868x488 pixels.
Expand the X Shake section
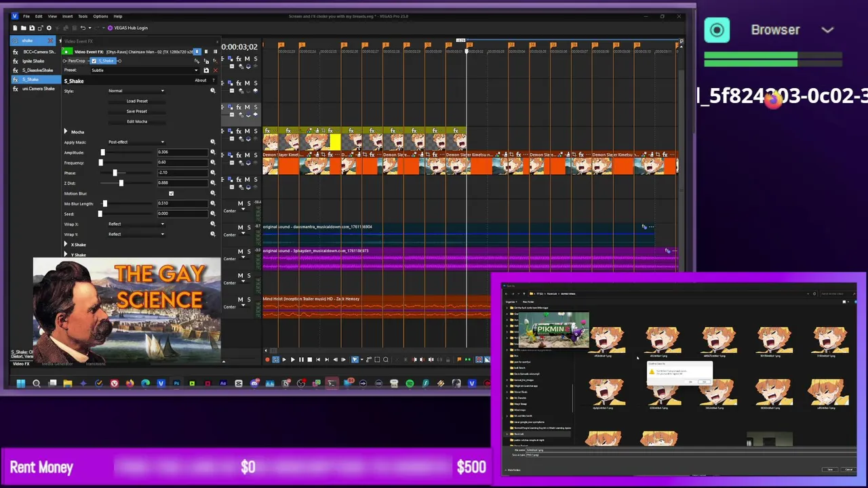click(x=66, y=244)
